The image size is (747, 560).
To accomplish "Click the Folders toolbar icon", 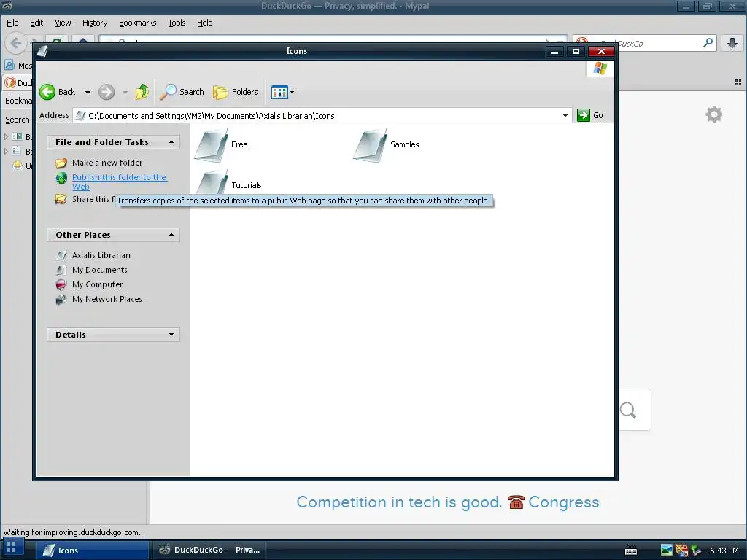I will (220, 92).
